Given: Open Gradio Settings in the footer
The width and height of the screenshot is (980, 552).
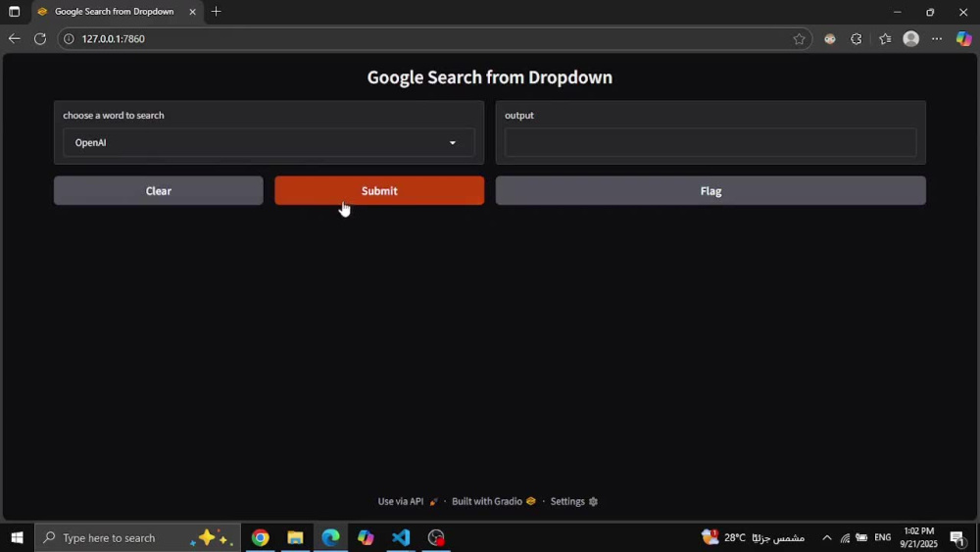Looking at the screenshot, I should [x=573, y=501].
